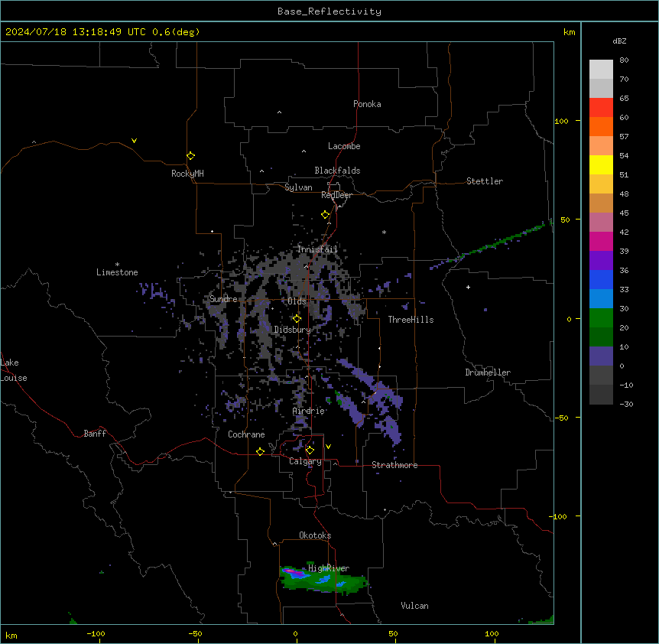This screenshot has height=644, width=659.
Task: Click the dBZ legend heading
Action: click(x=619, y=41)
